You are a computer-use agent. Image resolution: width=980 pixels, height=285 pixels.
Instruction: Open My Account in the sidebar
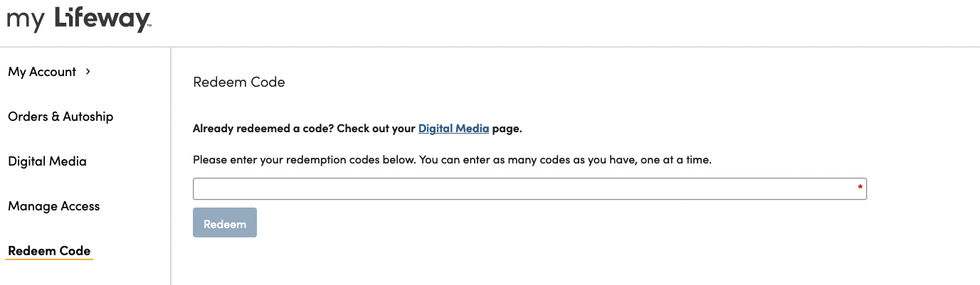point(42,72)
